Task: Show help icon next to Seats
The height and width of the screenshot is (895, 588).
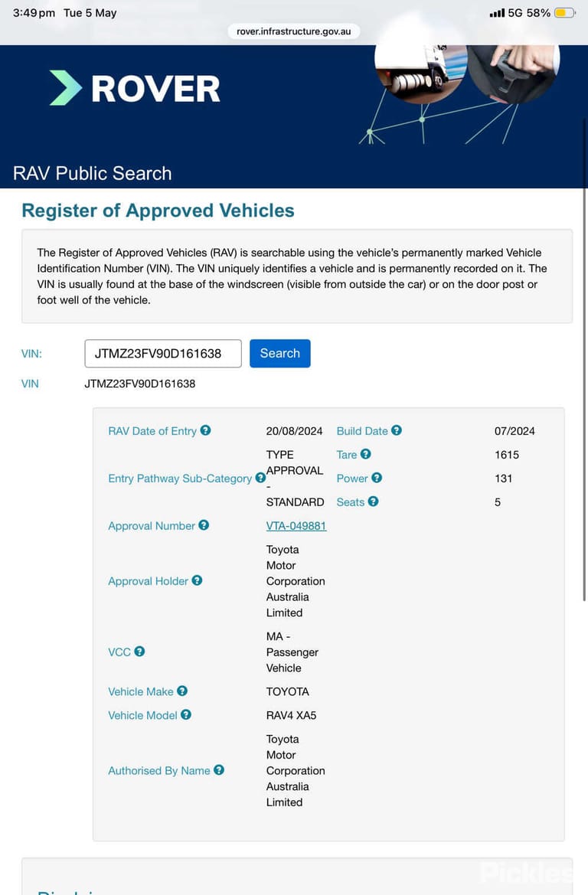Action: 374,501
